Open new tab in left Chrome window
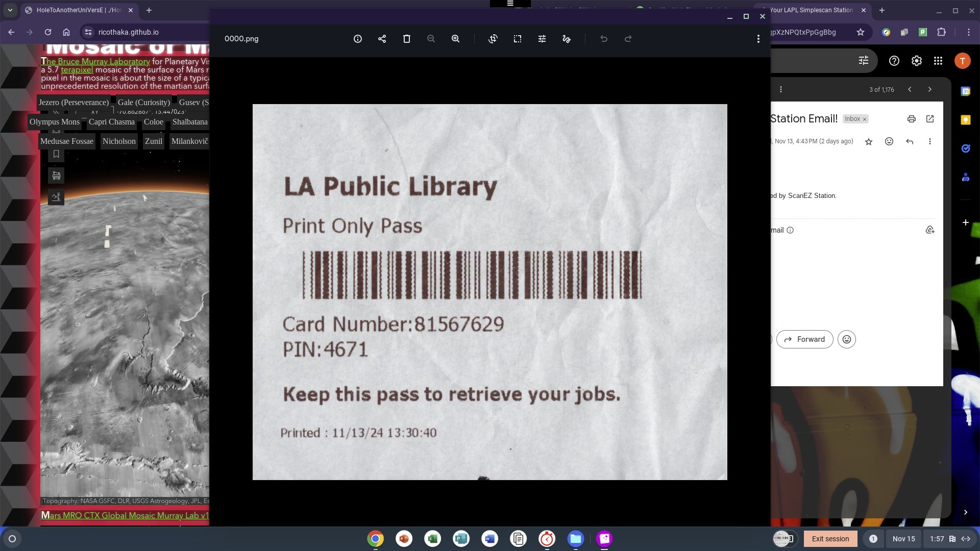The image size is (980, 551). (x=149, y=10)
